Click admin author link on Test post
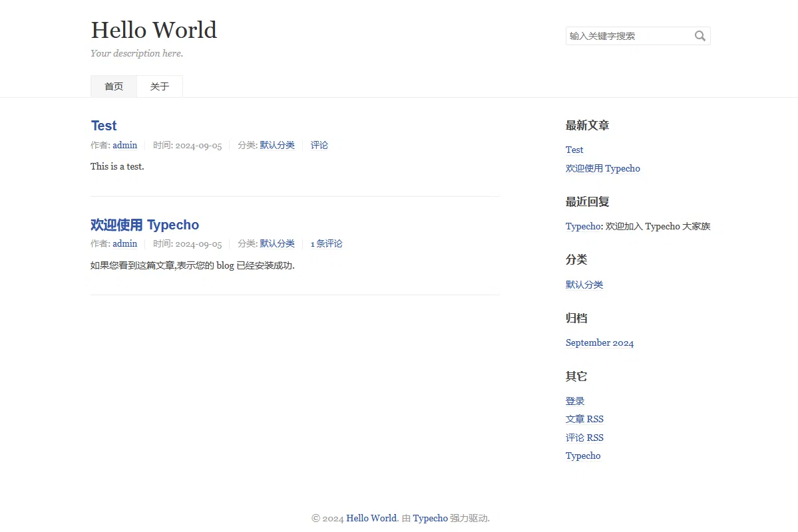This screenshot has height=532, width=798. (x=124, y=145)
